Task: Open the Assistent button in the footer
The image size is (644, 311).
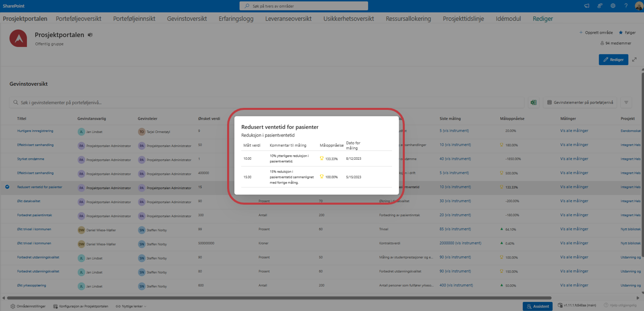Action: (538, 306)
